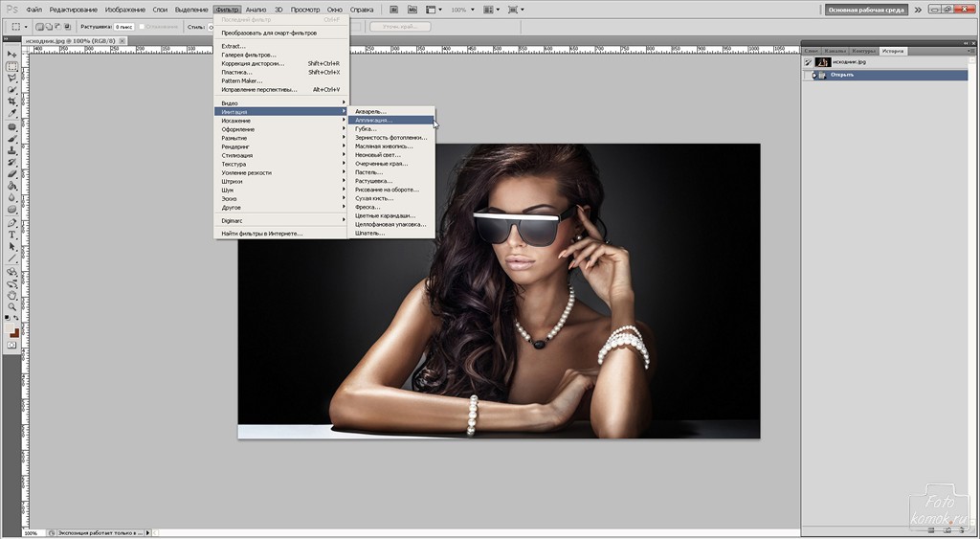
Task: Open Галерея фильтров from Filter menu
Action: [x=280, y=55]
